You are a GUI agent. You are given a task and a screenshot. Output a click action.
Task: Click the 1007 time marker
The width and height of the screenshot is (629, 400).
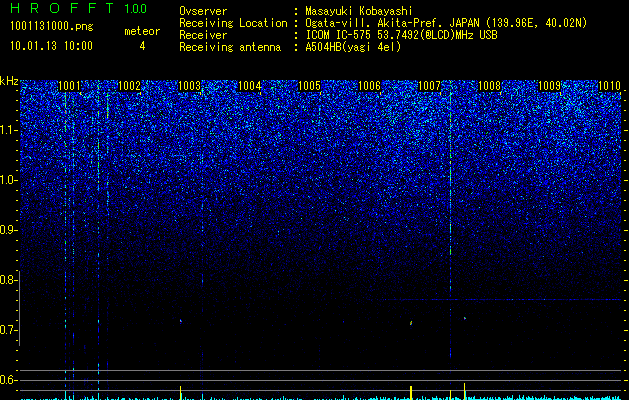[429, 85]
